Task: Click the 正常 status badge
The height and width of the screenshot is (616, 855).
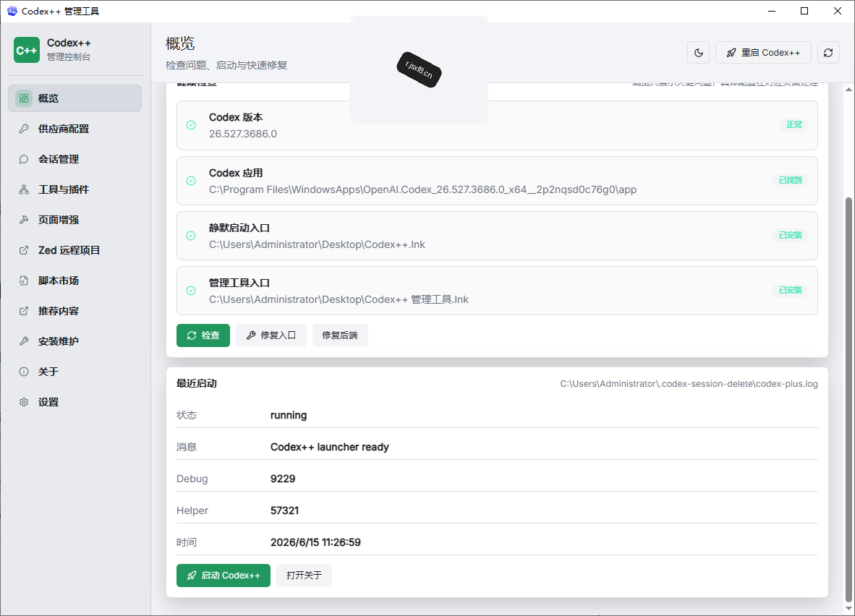Action: [x=794, y=125]
